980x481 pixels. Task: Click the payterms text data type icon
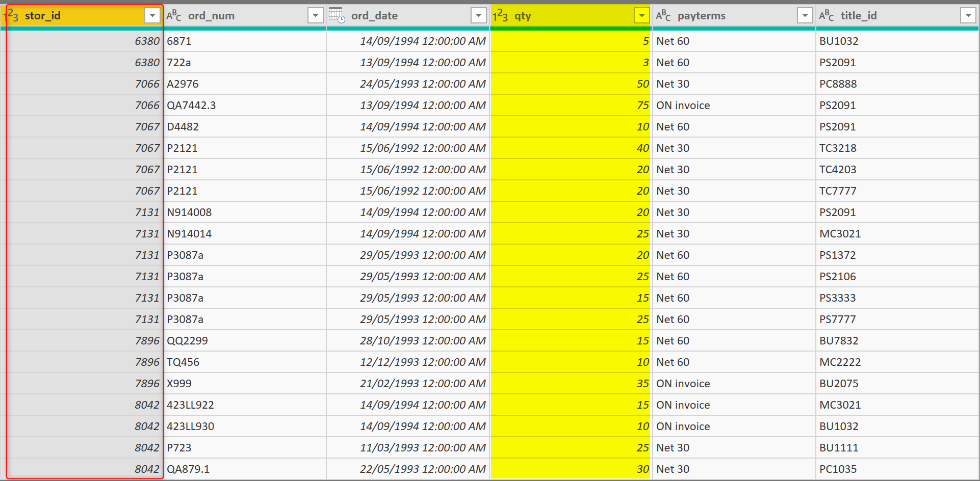[663, 16]
